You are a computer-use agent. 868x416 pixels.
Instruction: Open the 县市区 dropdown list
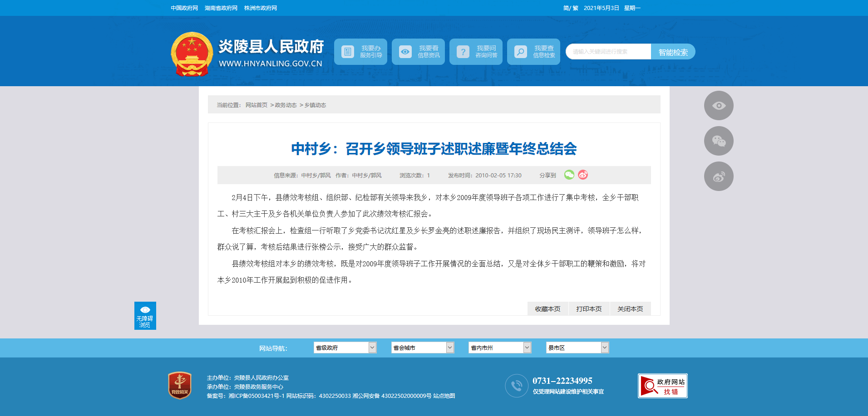point(577,347)
